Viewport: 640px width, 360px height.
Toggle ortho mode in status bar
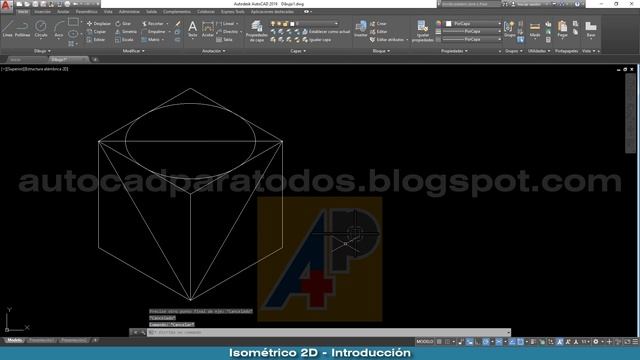tap(477, 342)
